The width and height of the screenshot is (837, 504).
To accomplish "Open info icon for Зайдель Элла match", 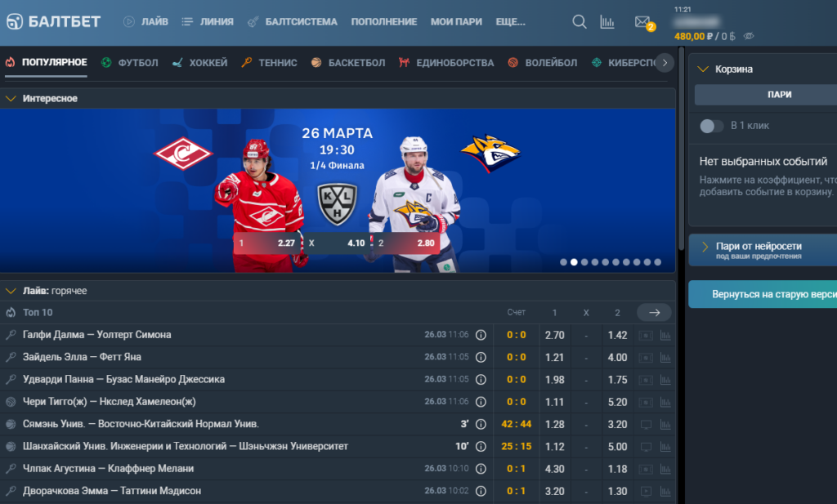I will coord(481,357).
